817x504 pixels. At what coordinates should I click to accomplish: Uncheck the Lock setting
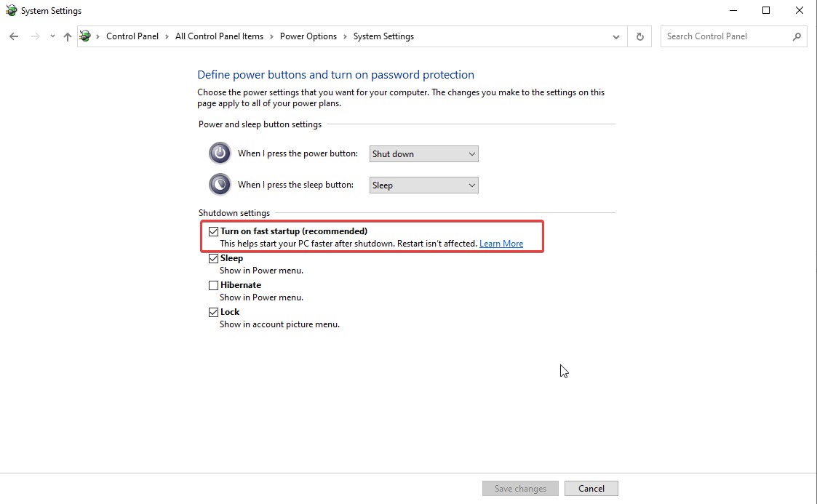point(213,311)
